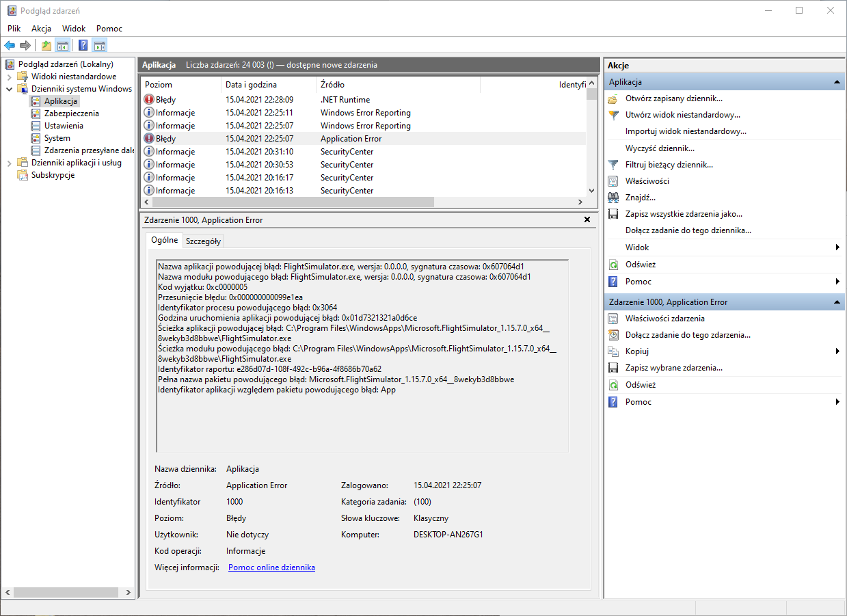Click the red error icon of the .NET Runtime row
The height and width of the screenshot is (616, 847).
pos(149,100)
